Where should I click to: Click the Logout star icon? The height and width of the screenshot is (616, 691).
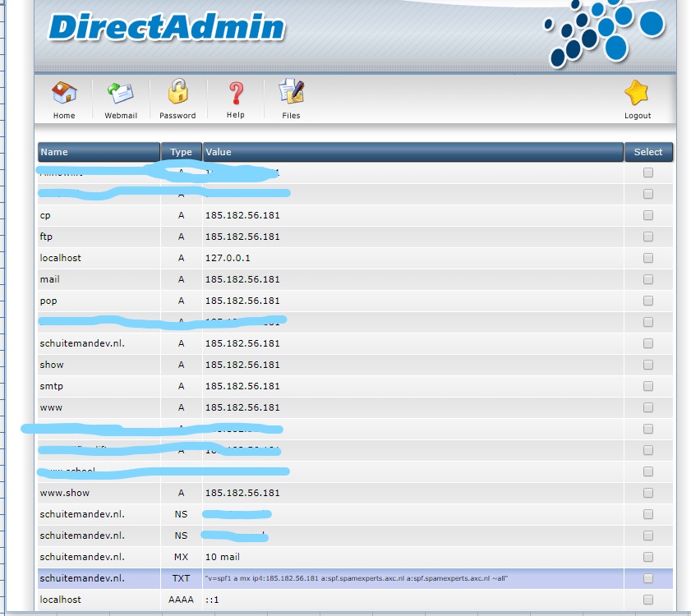tap(636, 93)
